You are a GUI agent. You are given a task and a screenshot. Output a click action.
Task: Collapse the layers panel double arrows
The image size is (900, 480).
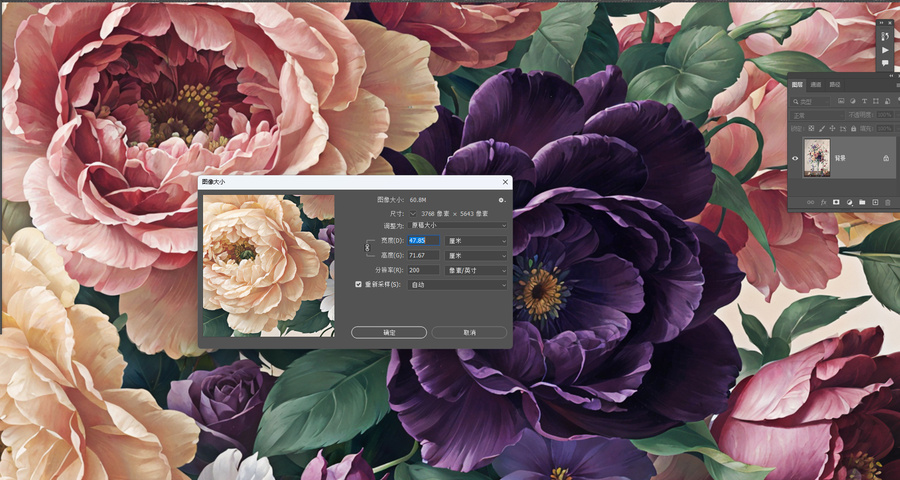(x=891, y=75)
